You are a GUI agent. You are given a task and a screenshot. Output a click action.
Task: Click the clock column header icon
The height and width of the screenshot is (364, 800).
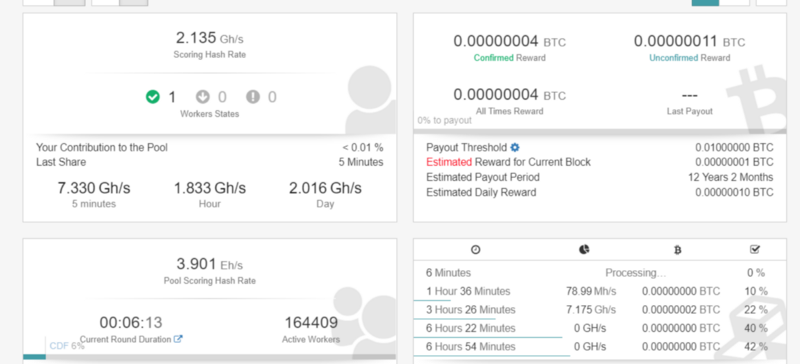(476, 250)
